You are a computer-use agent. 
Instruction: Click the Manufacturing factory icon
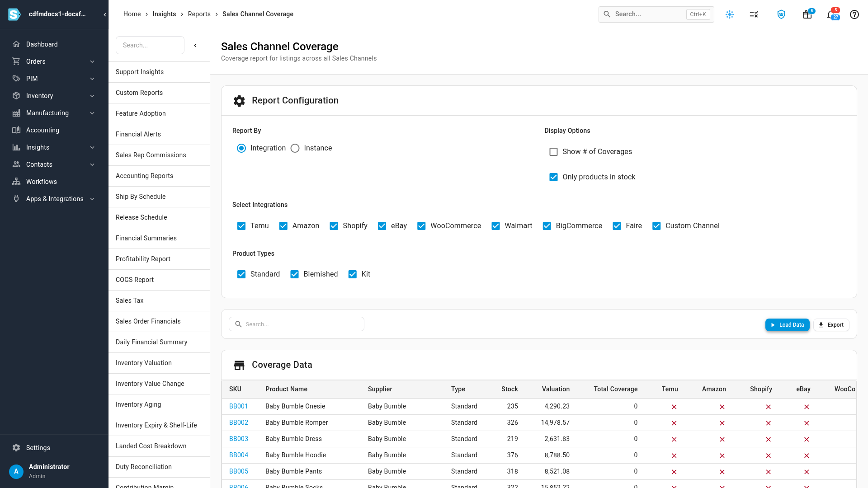coord(16,113)
